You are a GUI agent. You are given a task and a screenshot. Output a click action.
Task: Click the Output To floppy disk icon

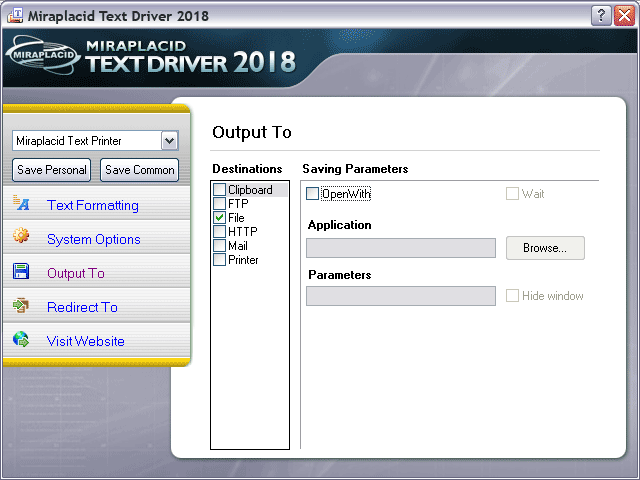[21, 271]
